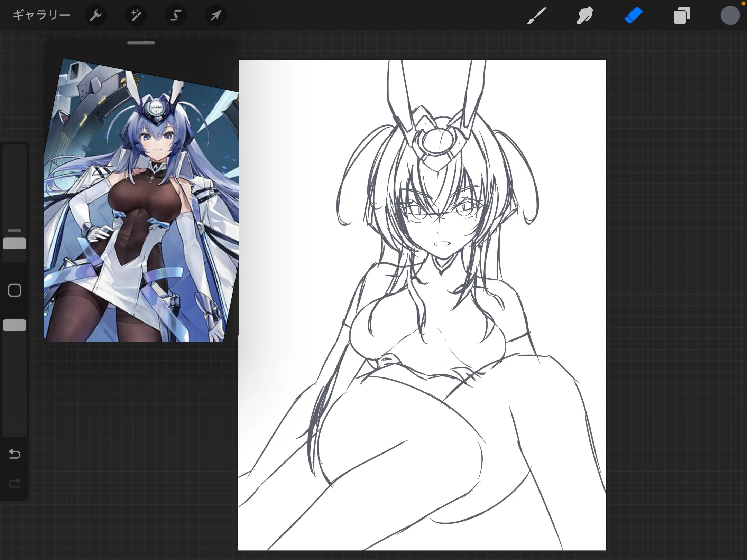Open the Gallery (ギャラリー) view
The height and width of the screenshot is (560, 747).
tap(41, 15)
